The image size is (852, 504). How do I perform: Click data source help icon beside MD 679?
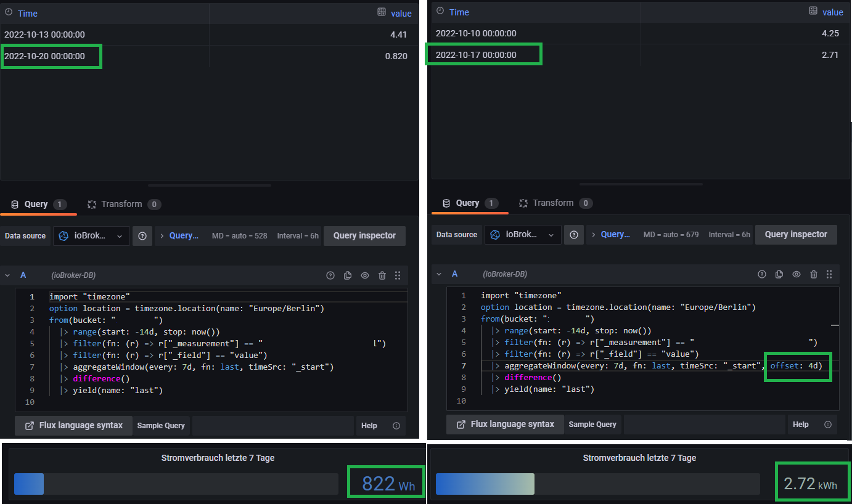pyautogui.click(x=574, y=235)
